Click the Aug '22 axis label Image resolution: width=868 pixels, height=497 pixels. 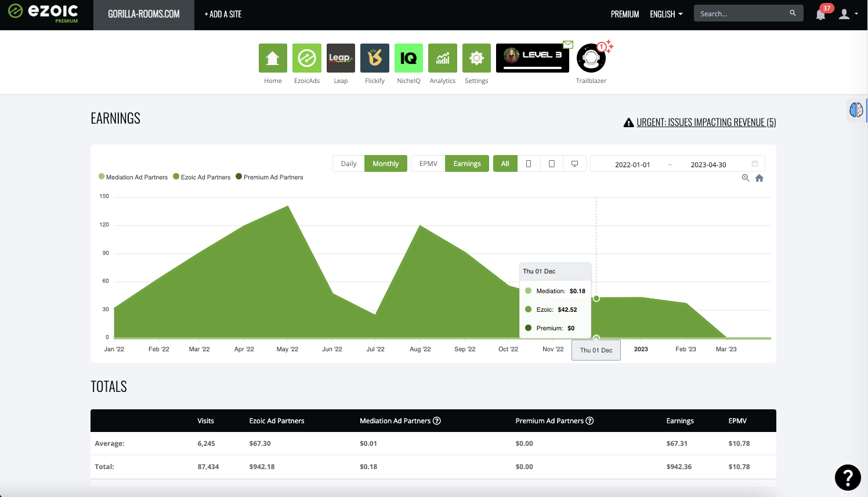420,350
